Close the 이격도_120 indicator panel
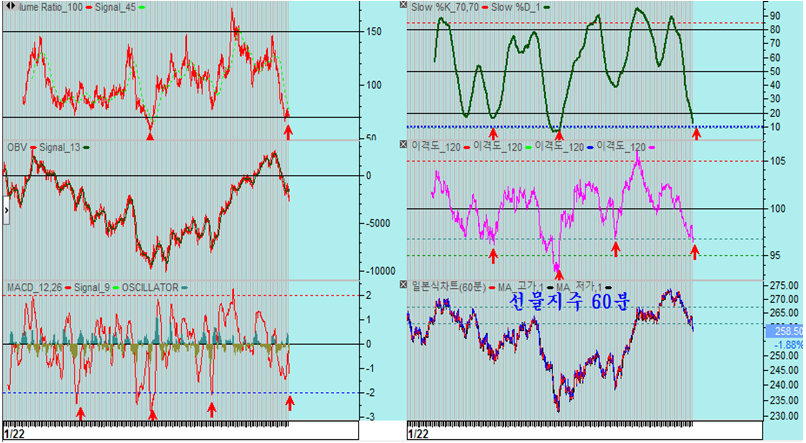The width and height of the screenshot is (806, 443). pos(403,146)
